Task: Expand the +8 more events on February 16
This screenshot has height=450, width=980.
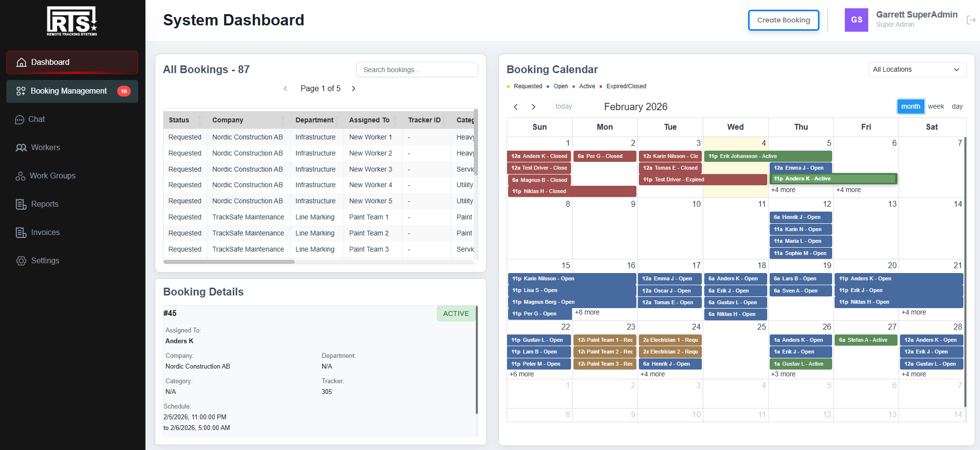Action: 587,312
